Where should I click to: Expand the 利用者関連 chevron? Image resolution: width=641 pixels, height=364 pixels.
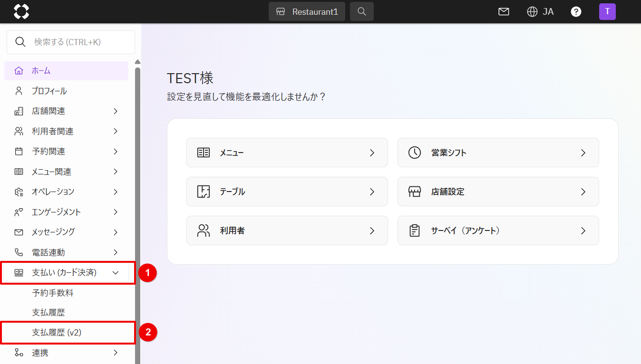coord(116,131)
